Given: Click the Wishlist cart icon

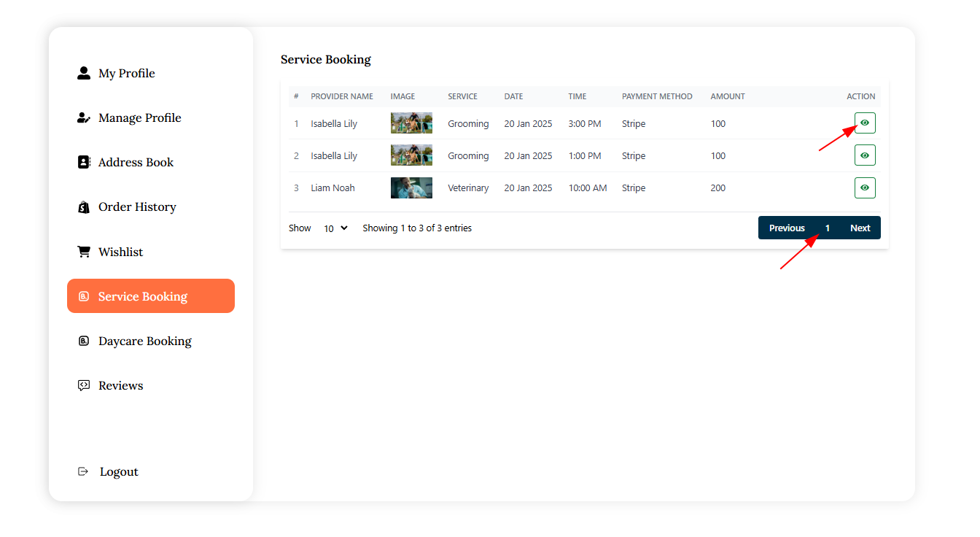Looking at the screenshot, I should point(84,252).
